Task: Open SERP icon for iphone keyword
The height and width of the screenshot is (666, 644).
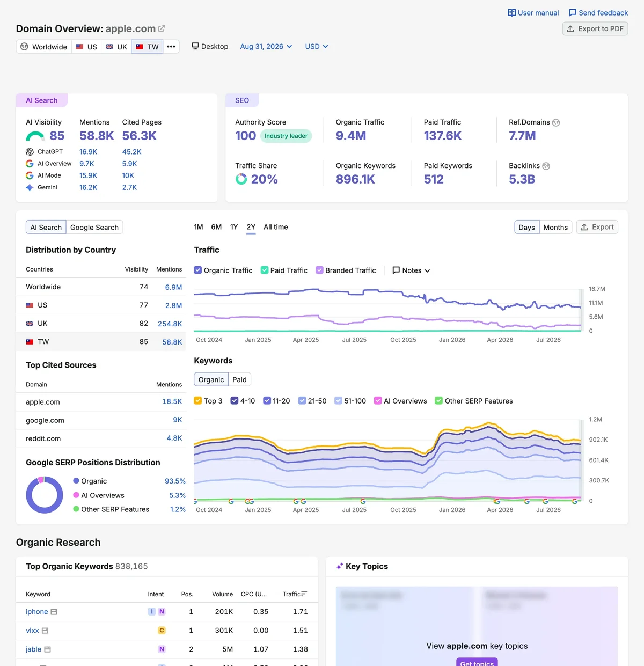Action: [54, 612]
